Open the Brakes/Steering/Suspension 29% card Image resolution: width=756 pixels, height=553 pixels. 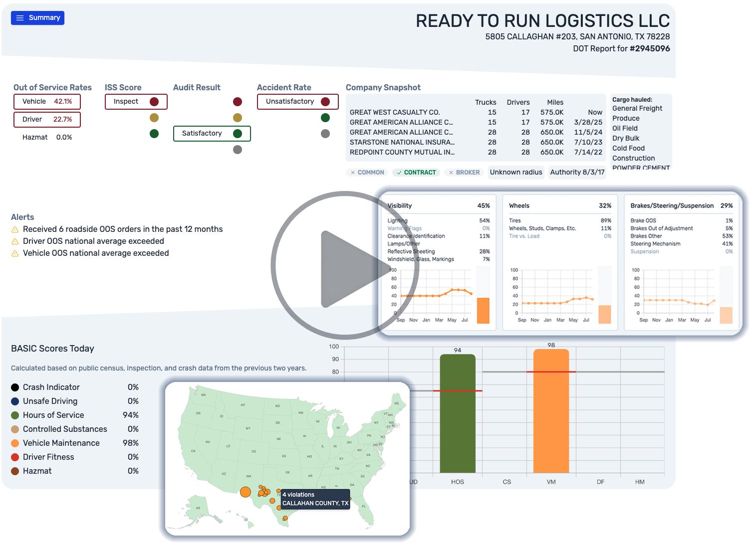682,262
